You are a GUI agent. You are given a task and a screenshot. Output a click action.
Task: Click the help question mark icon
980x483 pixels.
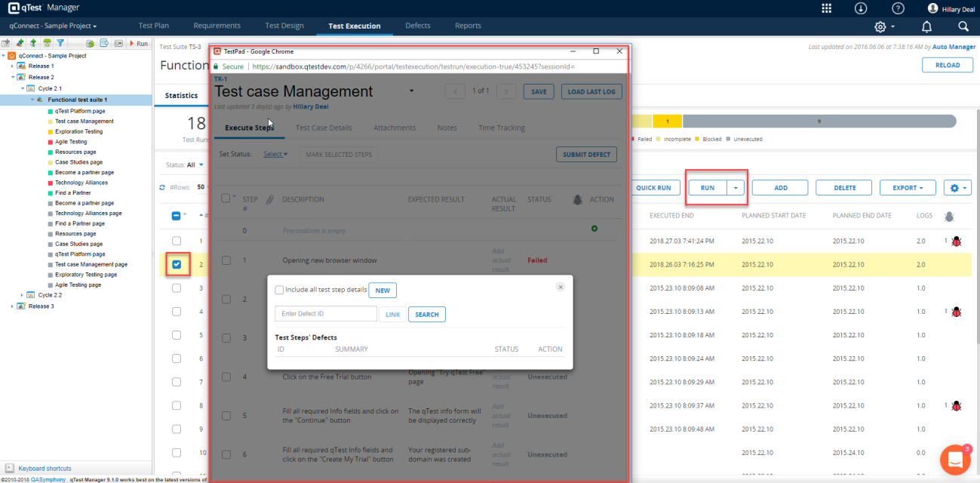pyautogui.click(x=898, y=8)
